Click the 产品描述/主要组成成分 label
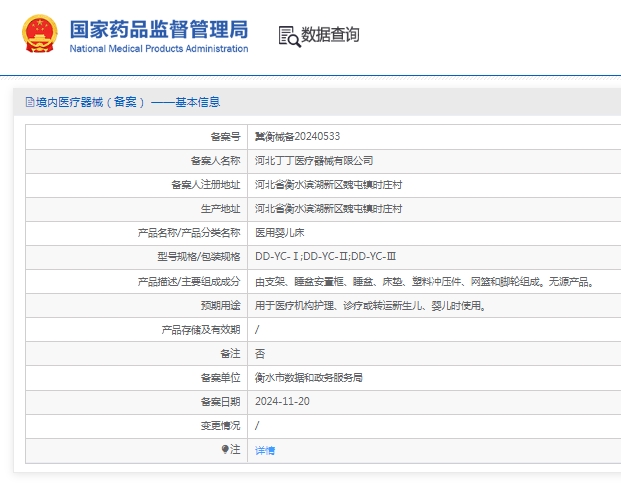This screenshot has height=486, width=621. (x=189, y=282)
